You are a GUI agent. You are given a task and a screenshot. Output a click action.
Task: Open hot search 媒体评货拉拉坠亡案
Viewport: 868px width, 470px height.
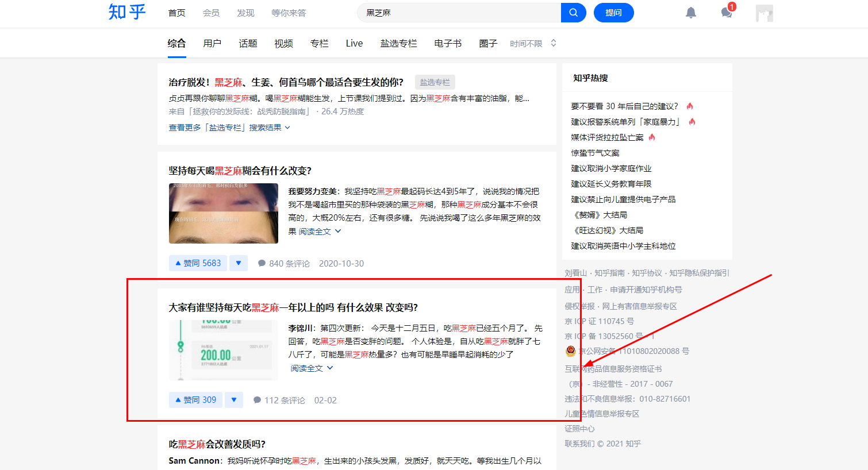pos(607,137)
